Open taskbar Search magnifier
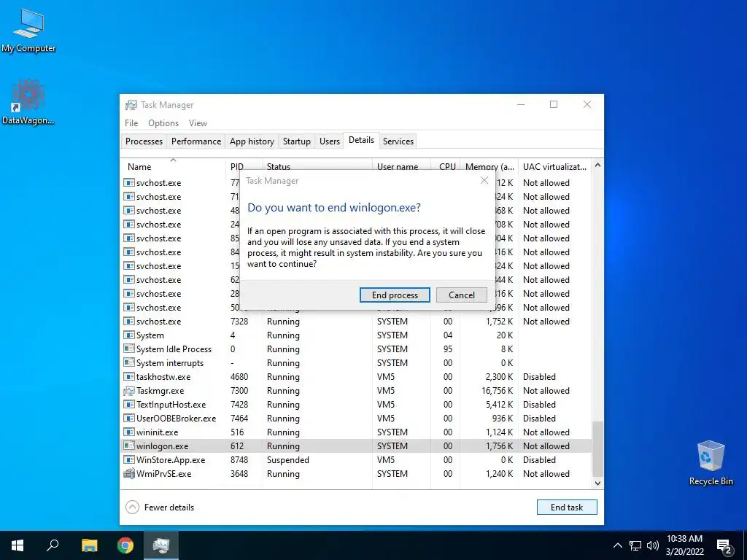Viewport: 747px width, 560px height. point(53,545)
